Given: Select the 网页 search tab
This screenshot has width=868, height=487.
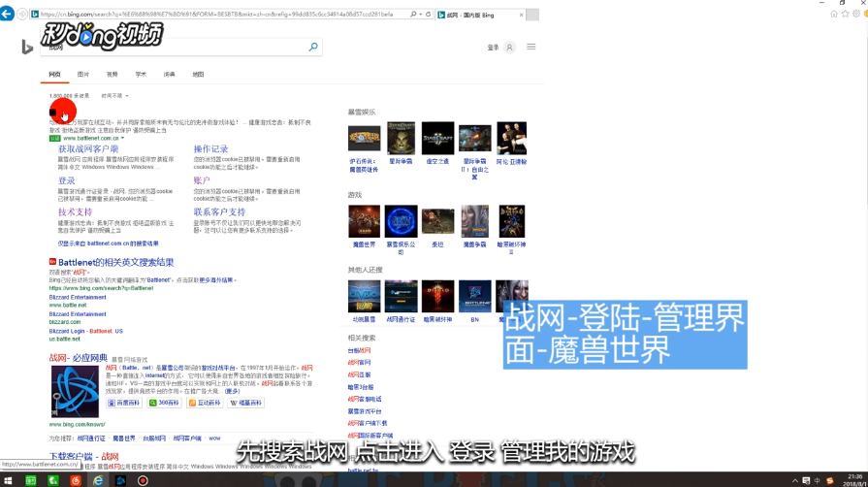Looking at the screenshot, I should 54,75.
